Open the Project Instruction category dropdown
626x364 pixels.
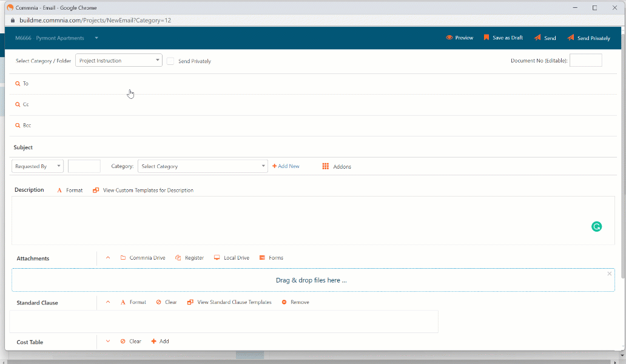[x=118, y=60]
